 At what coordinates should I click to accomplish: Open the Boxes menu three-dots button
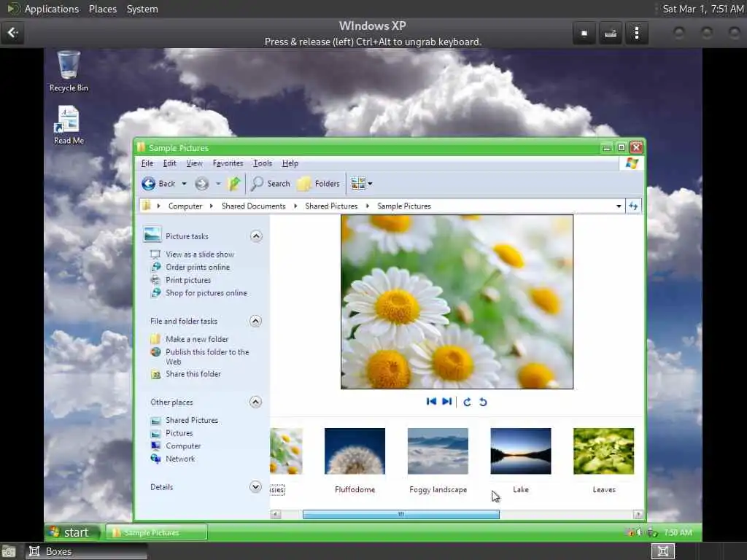tap(636, 33)
